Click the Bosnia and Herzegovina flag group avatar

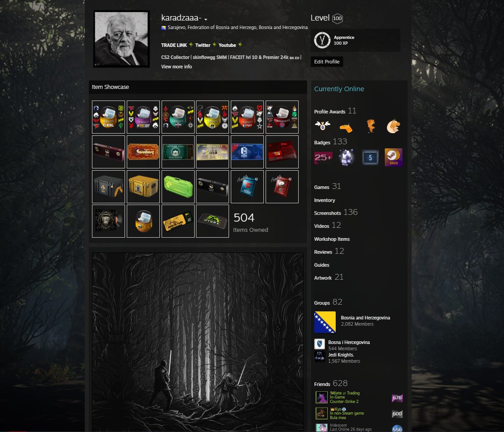coord(325,322)
